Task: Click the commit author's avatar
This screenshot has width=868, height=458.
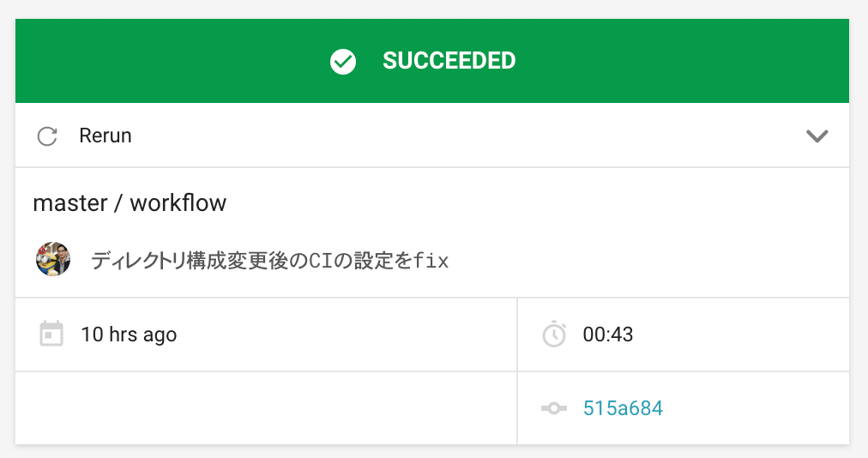Action: [x=53, y=259]
